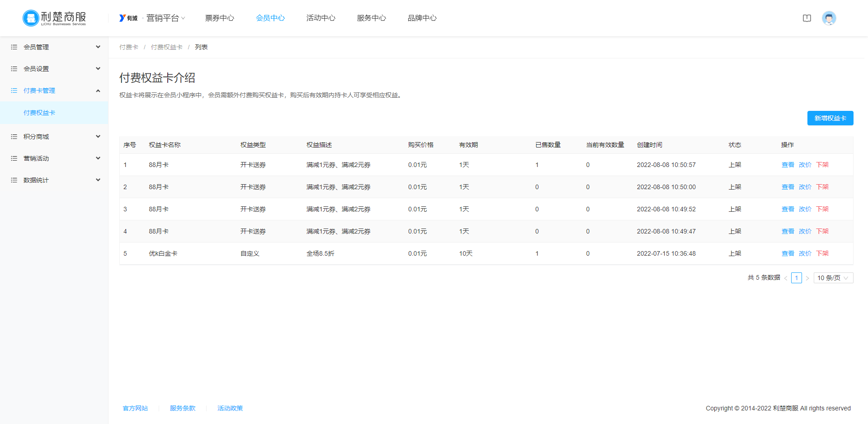Click 共 5 条数据 total text
Viewport: 868px width, 424px height.
point(764,278)
